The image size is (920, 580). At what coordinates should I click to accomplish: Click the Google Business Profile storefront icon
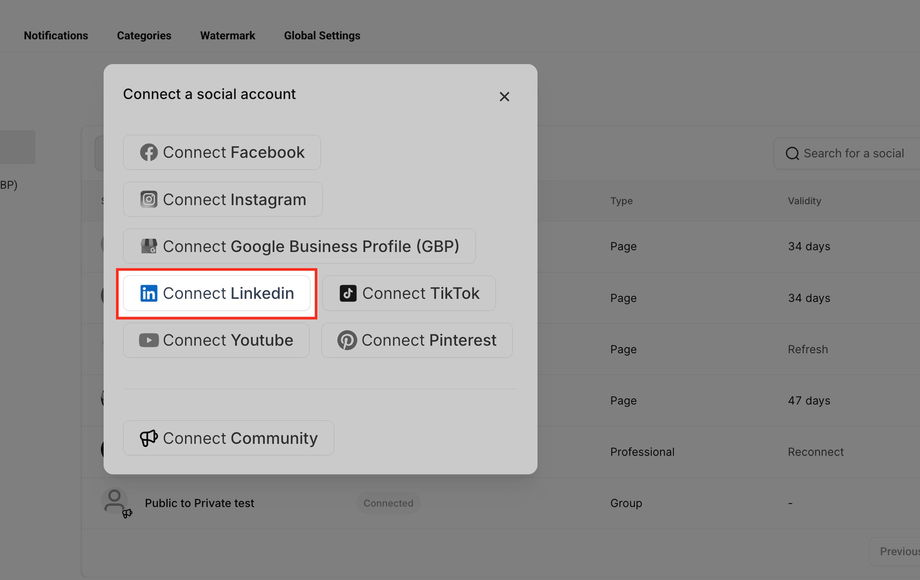point(148,246)
